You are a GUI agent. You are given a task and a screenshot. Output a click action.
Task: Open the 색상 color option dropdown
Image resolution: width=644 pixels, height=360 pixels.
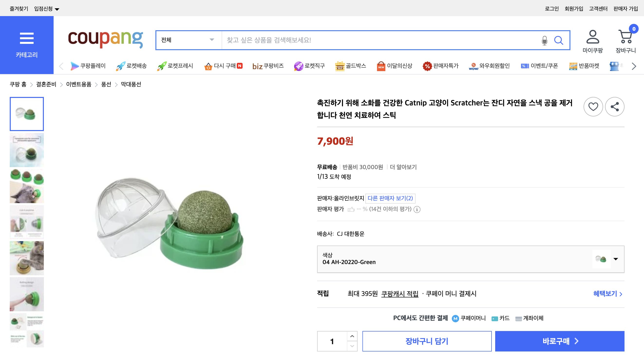(616, 259)
